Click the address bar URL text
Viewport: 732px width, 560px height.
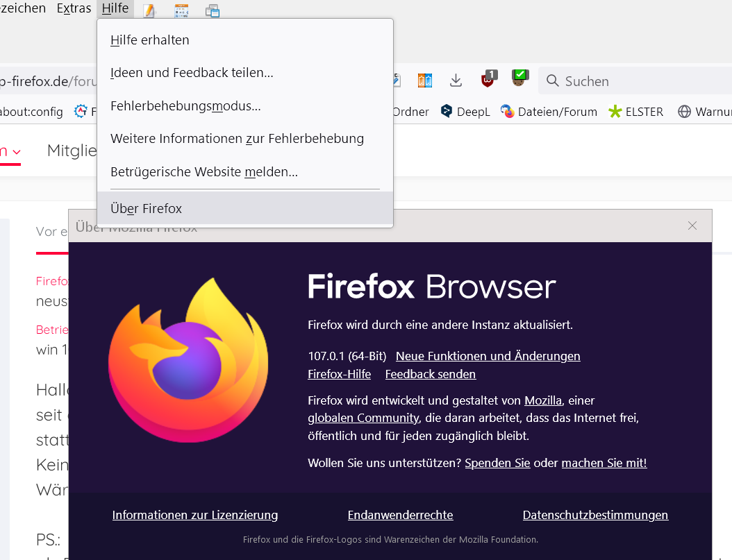click(x=49, y=81)
